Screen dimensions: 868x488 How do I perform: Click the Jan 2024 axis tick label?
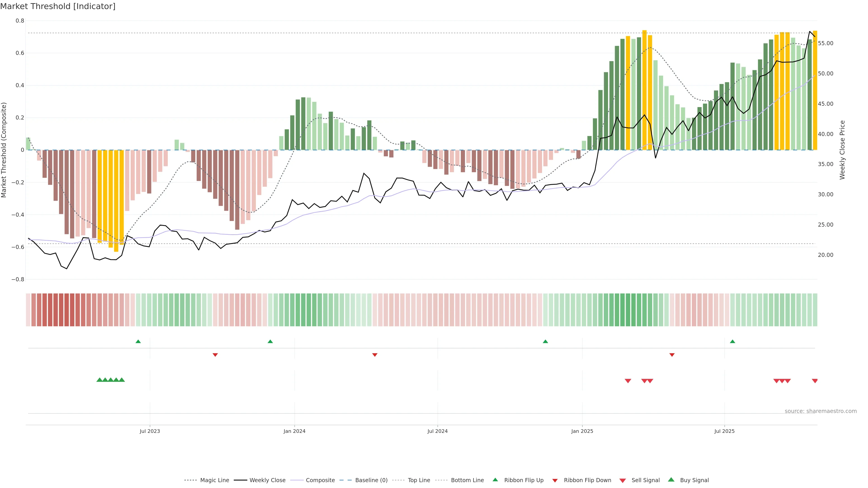[x=294, y=431]
